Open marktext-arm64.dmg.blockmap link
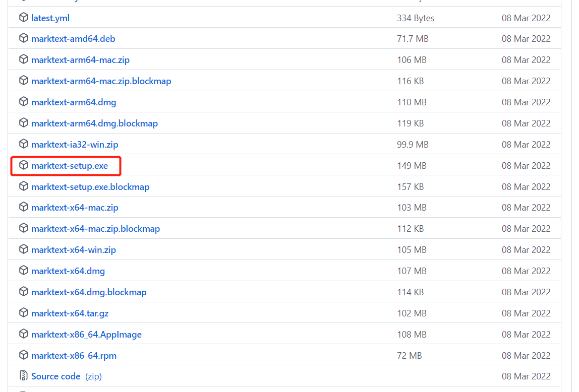 (x=94, y=123)
